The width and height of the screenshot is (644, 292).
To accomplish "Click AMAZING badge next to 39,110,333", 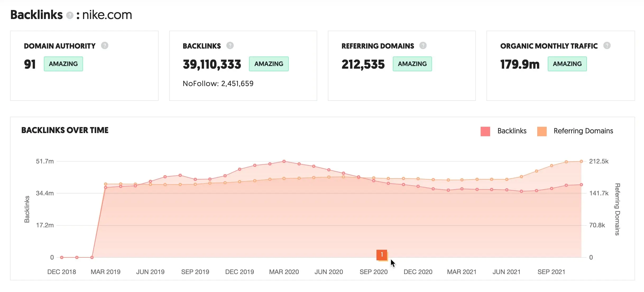I will pyautogui.click(x=269, y=64).
